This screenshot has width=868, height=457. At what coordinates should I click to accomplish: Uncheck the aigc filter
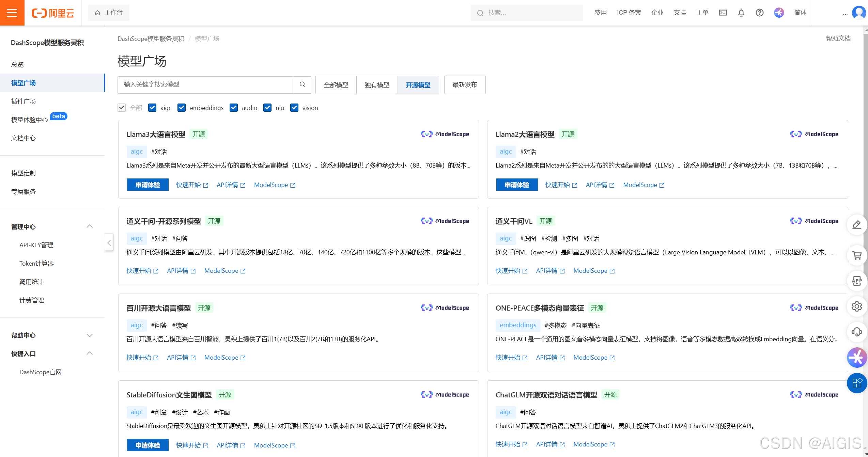click(152, 108)
